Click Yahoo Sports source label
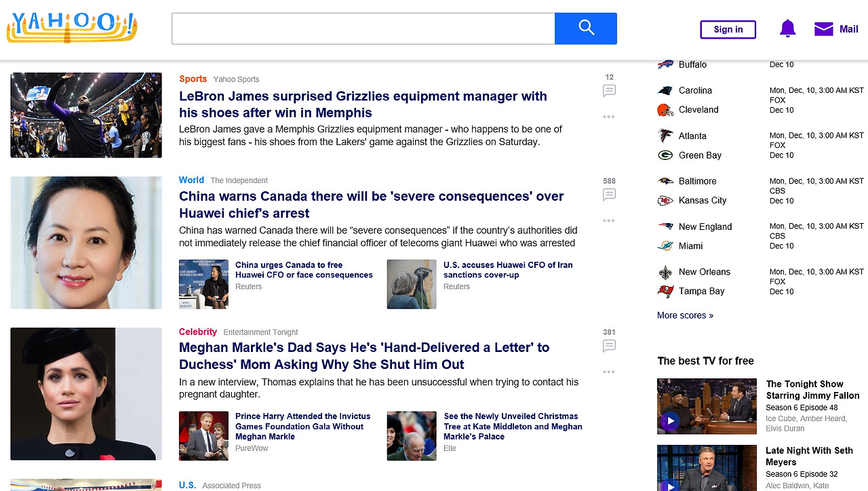 pos(236,79)
